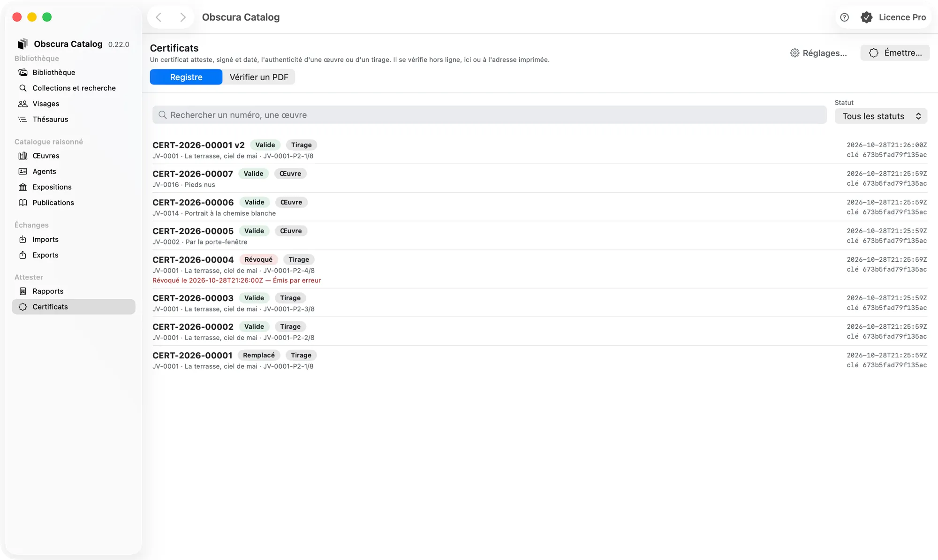
Task: Select the Registre tab
Action: [x=186, y=77]
